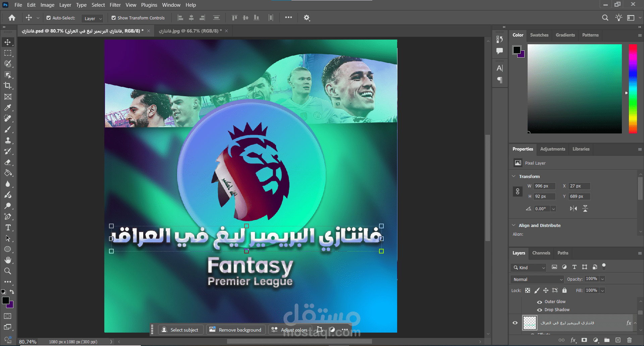Viewport: 644px width, 346px height.
Task: Toggle layer filter on/off switch
Action: [604, 266]
